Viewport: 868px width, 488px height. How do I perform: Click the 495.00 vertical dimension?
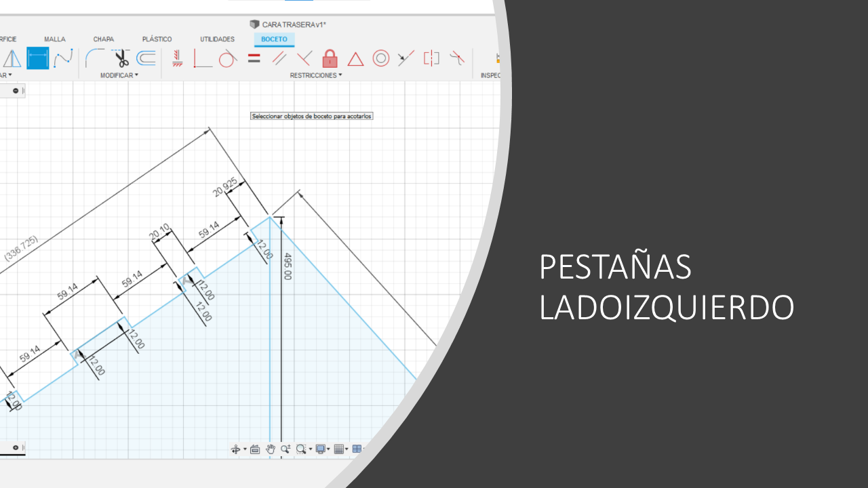click(x=288, y=266)
